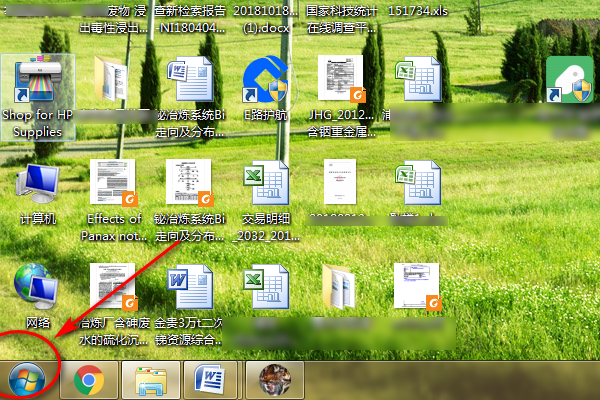Click the photo avatar taskbar icon

tap(273, 380)
